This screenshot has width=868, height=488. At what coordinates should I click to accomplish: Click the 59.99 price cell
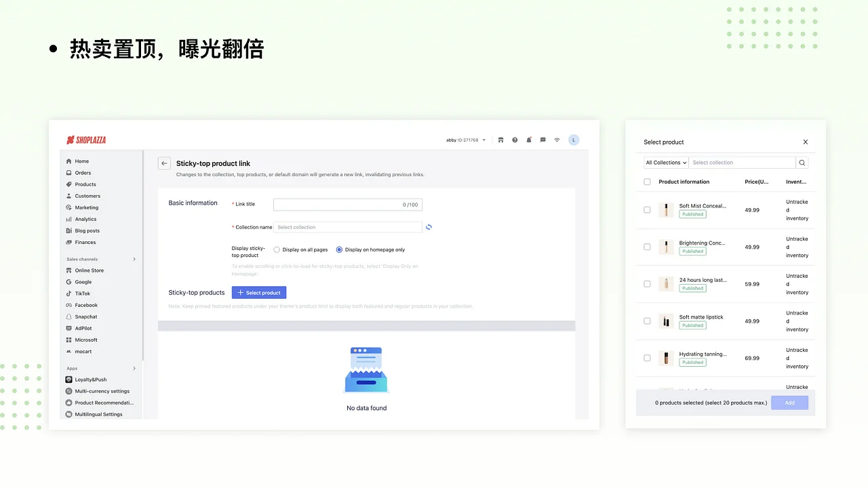point(752,284)
